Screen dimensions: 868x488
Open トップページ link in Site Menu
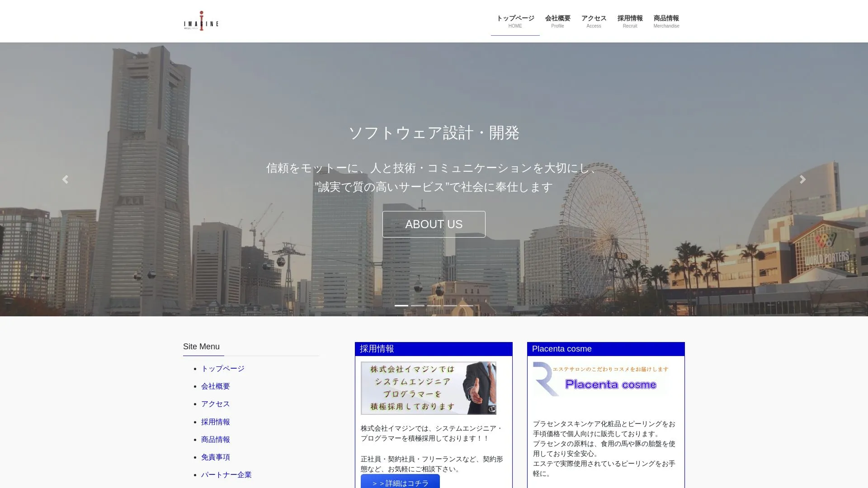223,369
